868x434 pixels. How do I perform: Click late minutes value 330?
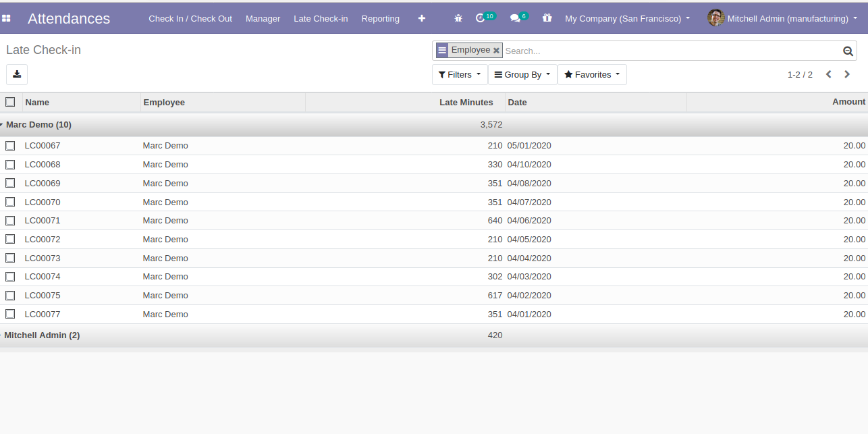coord(495,165)
